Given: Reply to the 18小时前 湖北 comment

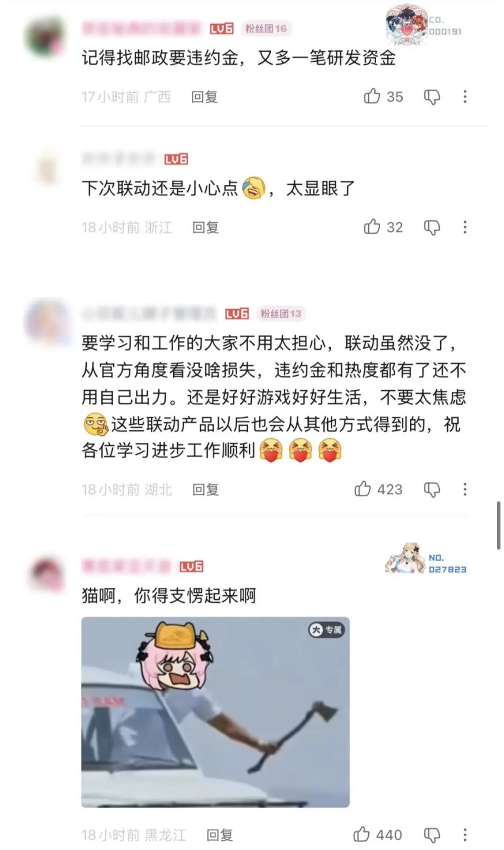Looking at the screenshot, I should [206, 489].
